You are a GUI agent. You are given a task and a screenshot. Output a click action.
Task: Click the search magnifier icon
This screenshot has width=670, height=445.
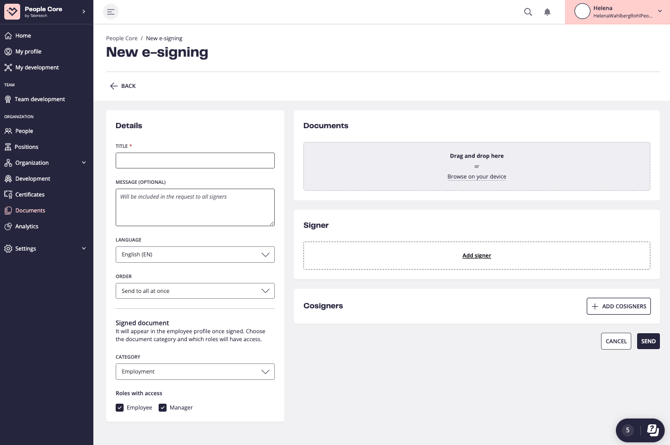(x=528, y=12)
